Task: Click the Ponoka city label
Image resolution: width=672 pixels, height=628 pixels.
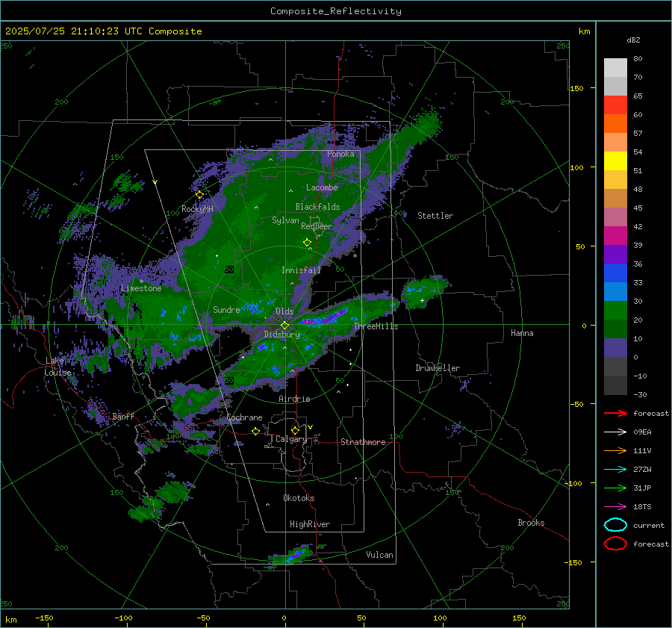Action: 340,154
